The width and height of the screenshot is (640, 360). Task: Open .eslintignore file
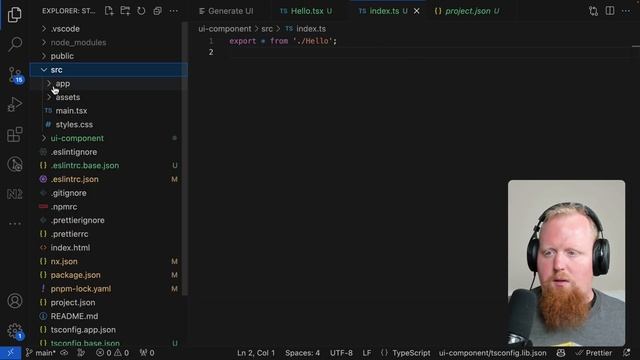[109, 152]
